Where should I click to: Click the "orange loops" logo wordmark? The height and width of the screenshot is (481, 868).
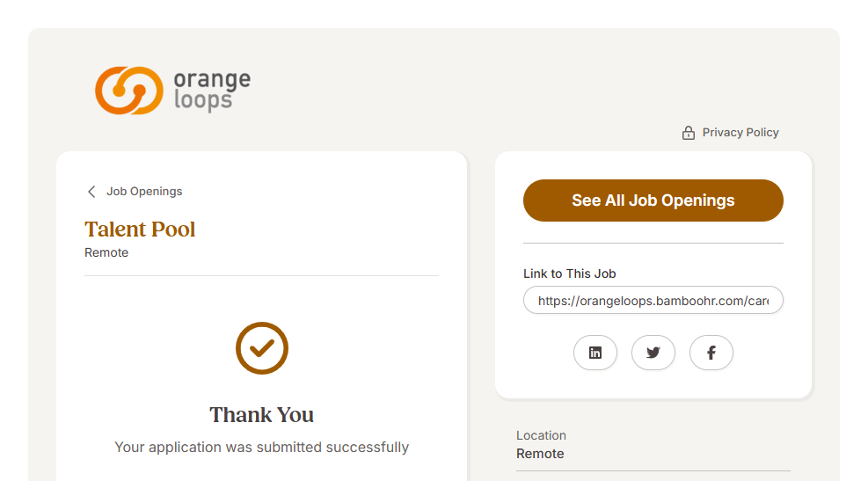tap(211, 90)
